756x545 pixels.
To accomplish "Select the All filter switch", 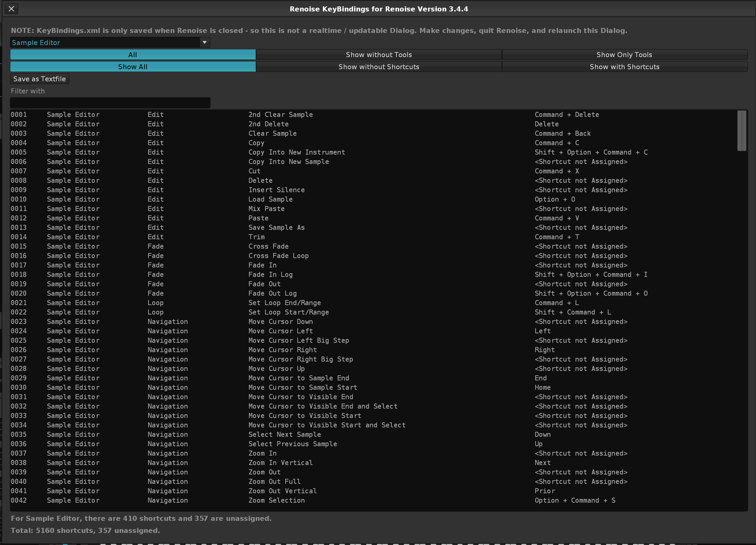I will [133, 54].
